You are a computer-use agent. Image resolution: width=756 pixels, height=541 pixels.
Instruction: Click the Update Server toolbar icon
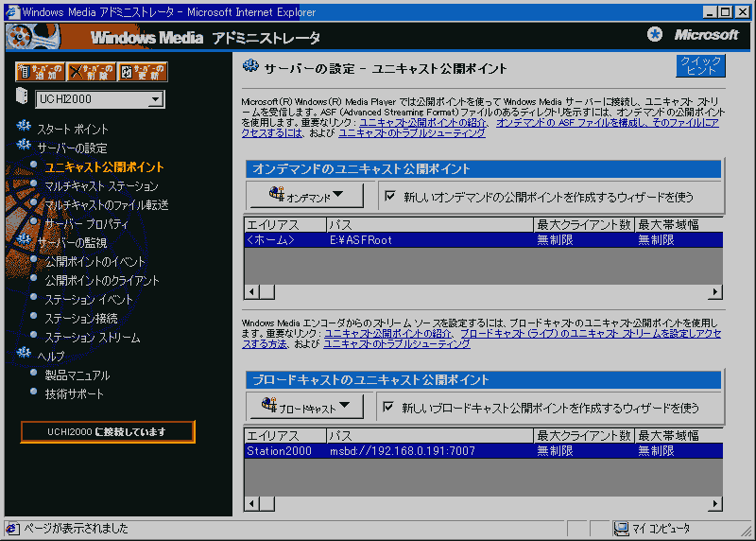tap(143, 72)
